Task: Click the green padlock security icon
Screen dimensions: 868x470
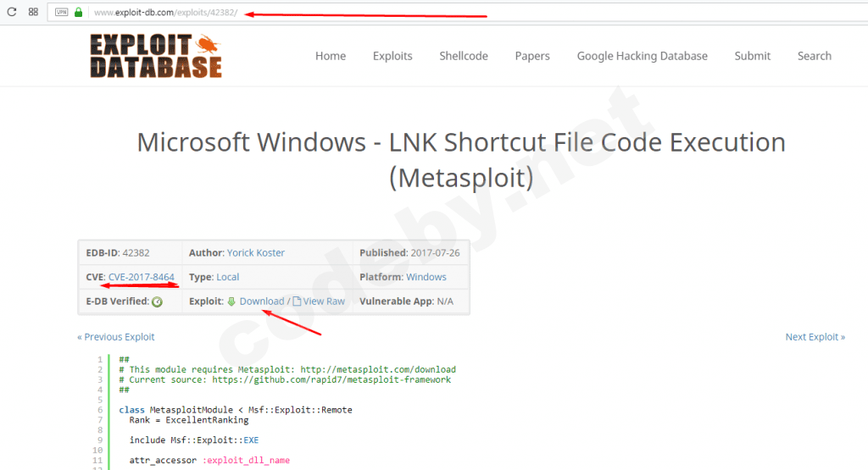Action: pyautogui.click(x=79, y=12)
